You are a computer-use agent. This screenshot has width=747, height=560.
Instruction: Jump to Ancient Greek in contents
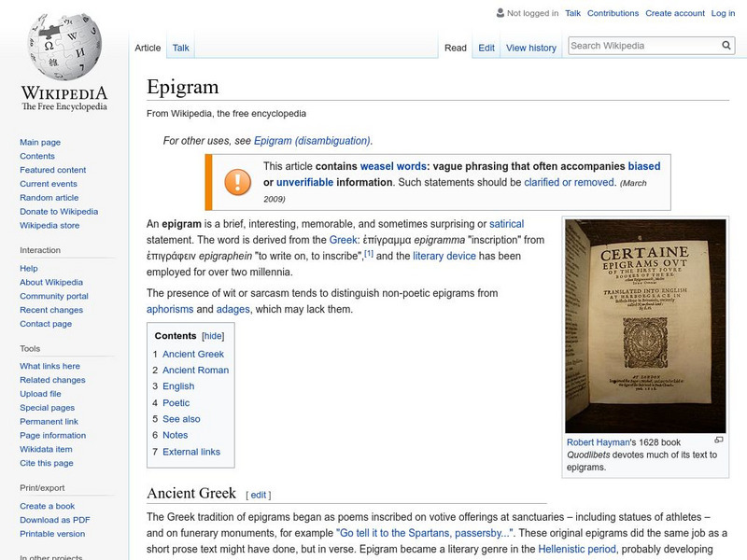click(193, 354)
